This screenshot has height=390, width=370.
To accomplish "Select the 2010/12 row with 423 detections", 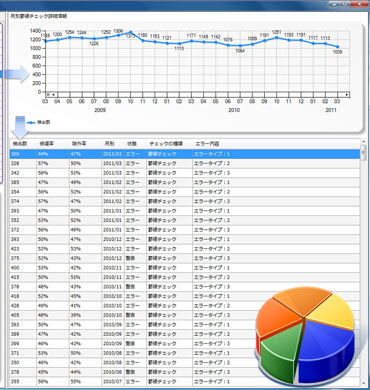I will click(185, 249).
